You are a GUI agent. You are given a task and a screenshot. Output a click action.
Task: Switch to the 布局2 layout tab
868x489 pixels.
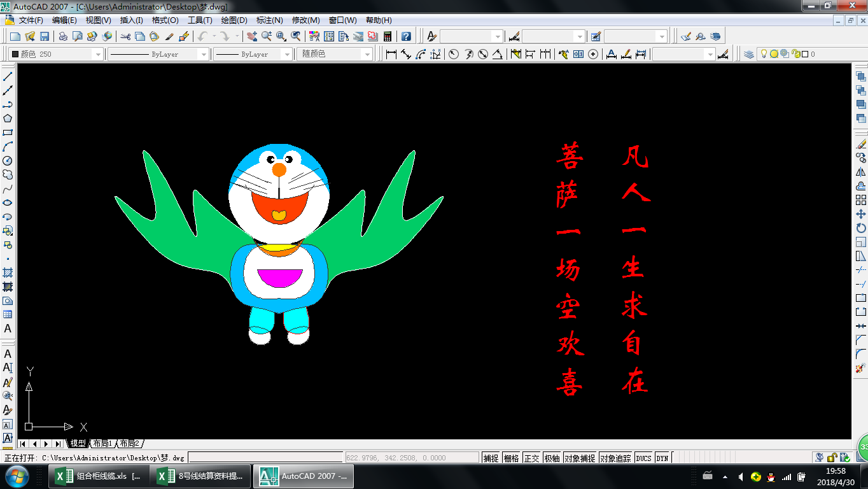129,444
